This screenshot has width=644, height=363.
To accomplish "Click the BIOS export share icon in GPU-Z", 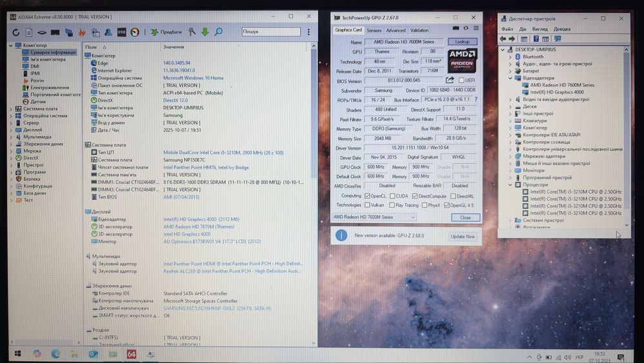I will tap(450, 80).
